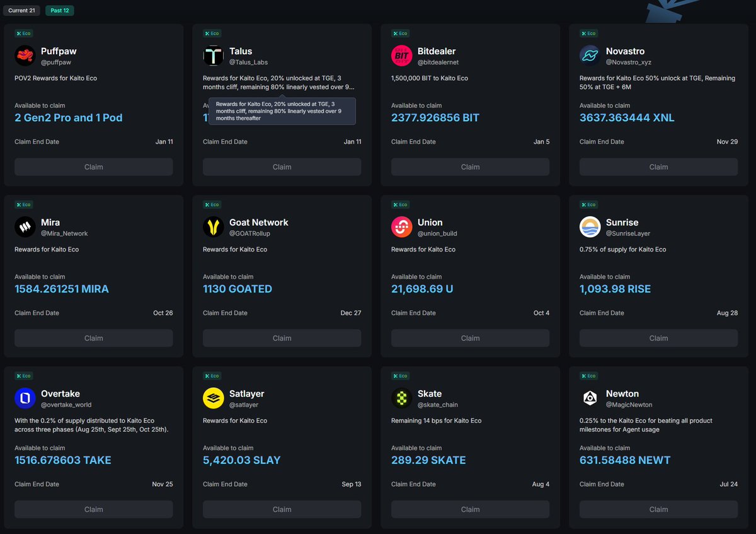The width and height of the screenshot is (756, 534).
Task: Click the 3637.363444 XNL amount
Action: 627,118
